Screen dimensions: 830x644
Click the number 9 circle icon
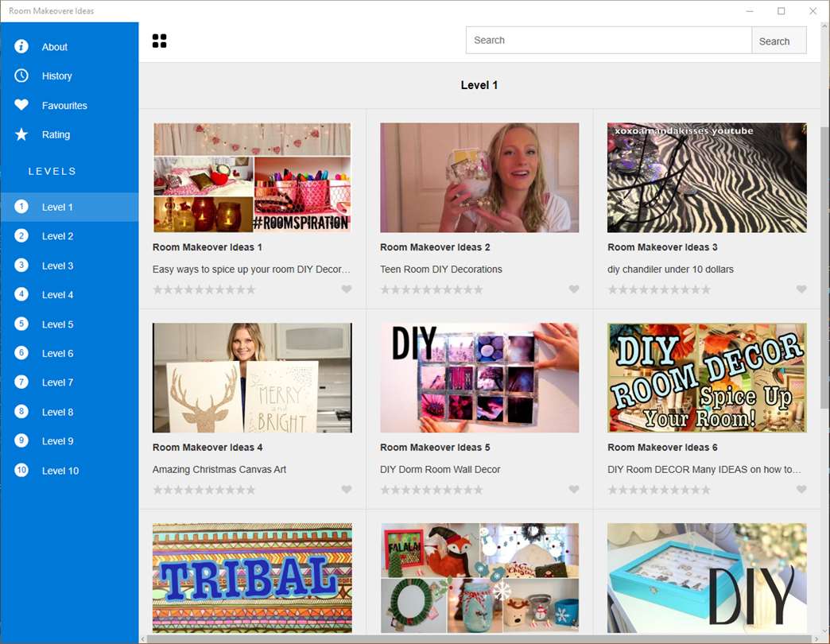[21, 440]
